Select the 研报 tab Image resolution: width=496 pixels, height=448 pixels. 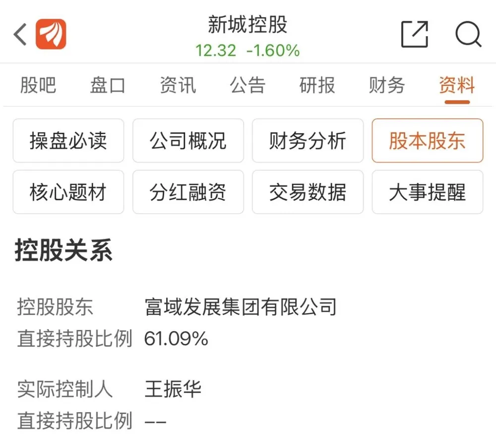[317, 85]
